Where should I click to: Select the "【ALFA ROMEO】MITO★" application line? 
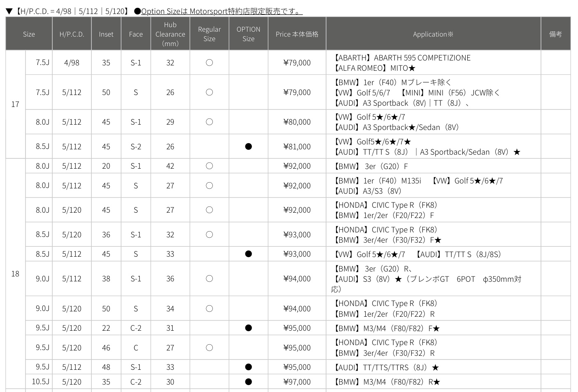tap(374, 68)
